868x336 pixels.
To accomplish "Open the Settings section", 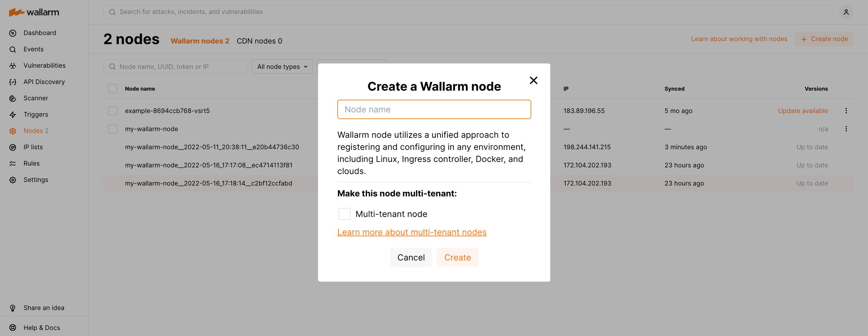I will [36, 179].
